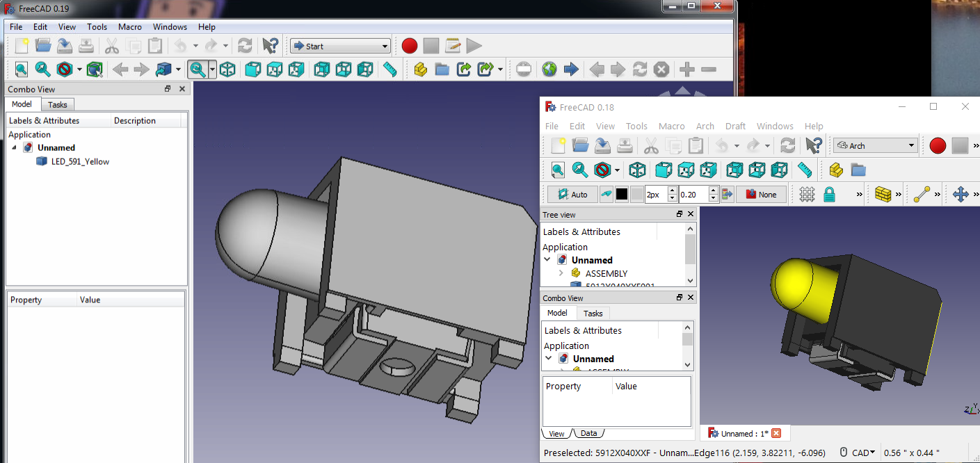Open the Macro menu in FreeCAD 0.19
980x463 pixels.
[130, 27]
